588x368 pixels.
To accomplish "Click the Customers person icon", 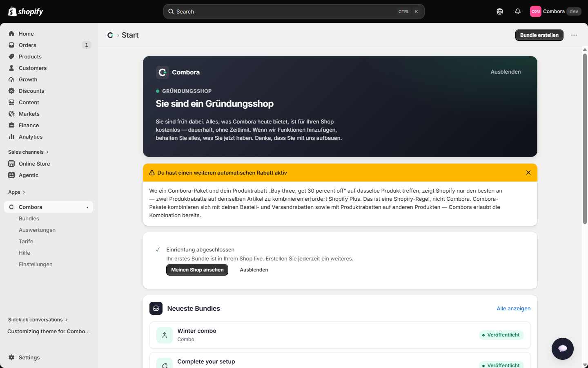I will tap(11, 68).
